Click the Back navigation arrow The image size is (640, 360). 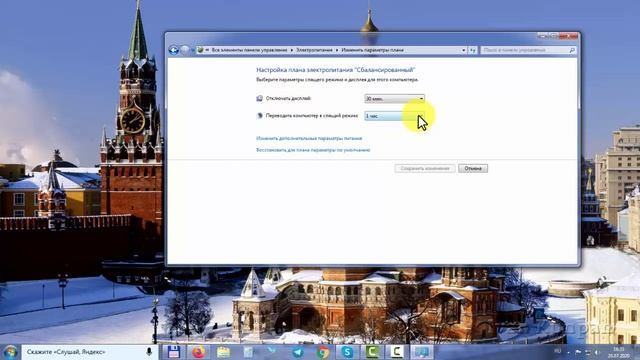click(x=174, y=50)
